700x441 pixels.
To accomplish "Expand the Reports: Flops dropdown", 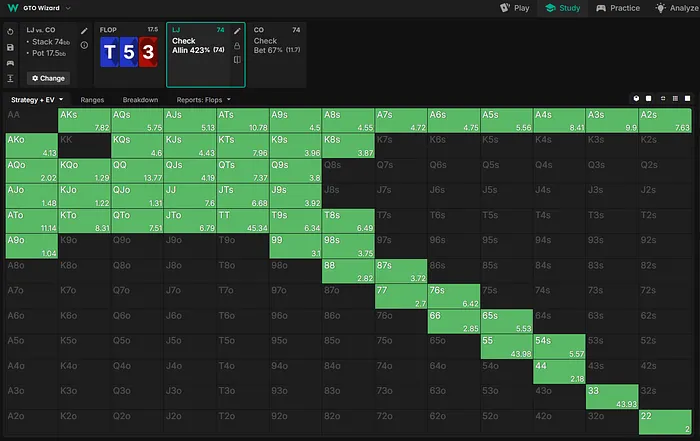I will pos(204,100).
